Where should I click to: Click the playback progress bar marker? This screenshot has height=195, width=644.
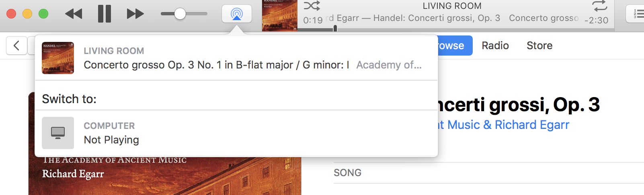coord(335,28)
